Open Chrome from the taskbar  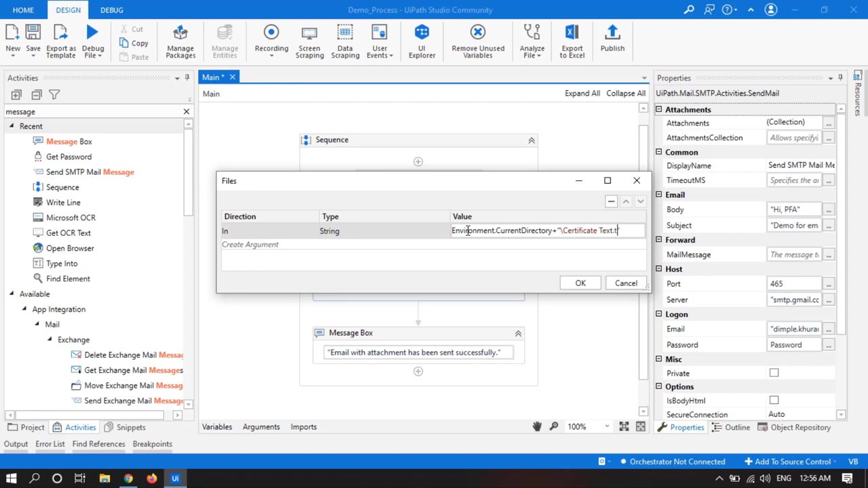[128, 479]
